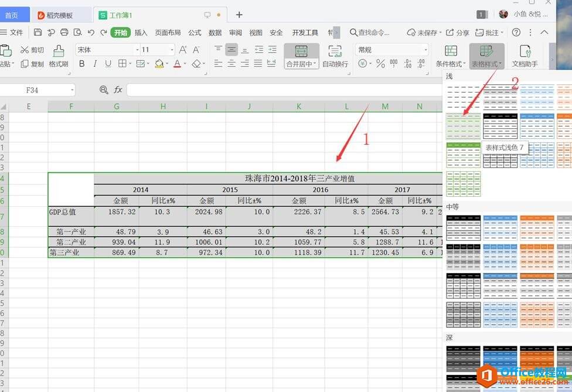Viewport: 572px width, 392px height.
Task: Open the font size 11 dropdown
Action: [x=172, y=50]
